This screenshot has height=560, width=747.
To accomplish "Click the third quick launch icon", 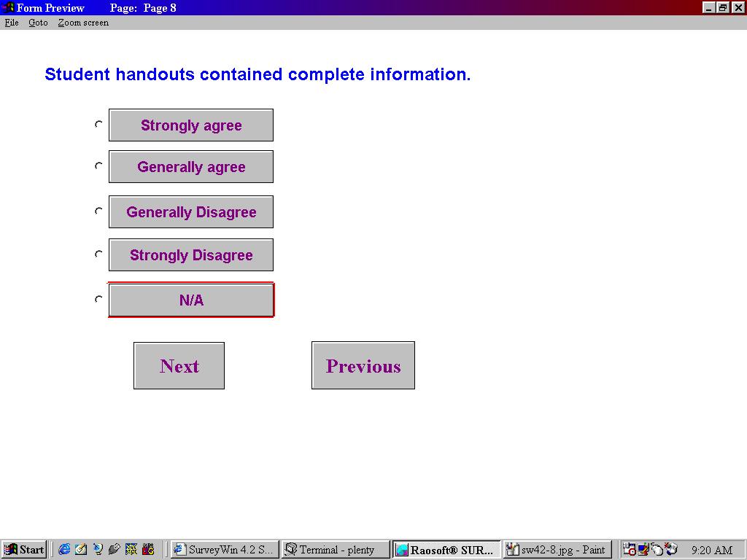I will [x=98, y=550].
